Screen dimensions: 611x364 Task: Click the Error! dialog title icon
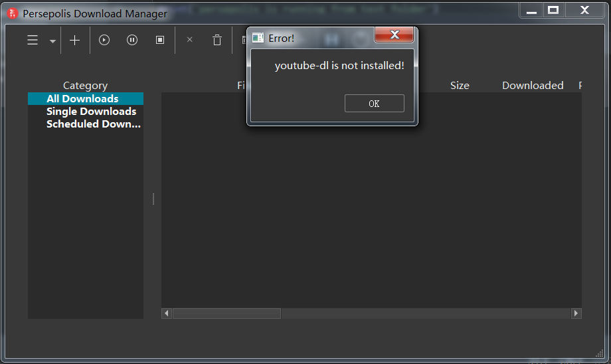pos(258,38)
